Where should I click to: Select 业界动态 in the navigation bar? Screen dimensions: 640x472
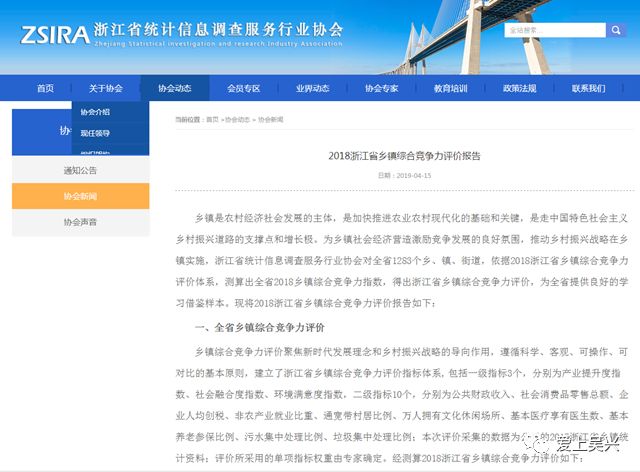tap(313, 88)
